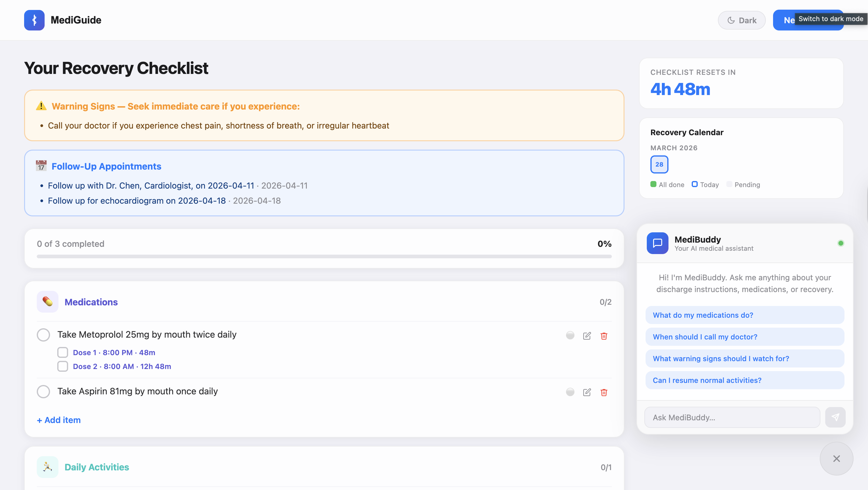The width and height of the screenshot is (868, 490).
Task: Switch to dark mode
Action: (741, 20)
